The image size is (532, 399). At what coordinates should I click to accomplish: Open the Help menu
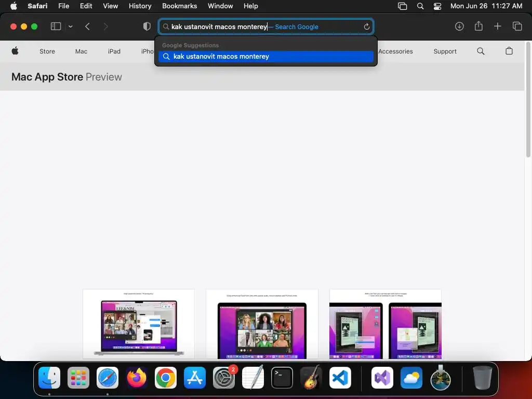point(251,6)
